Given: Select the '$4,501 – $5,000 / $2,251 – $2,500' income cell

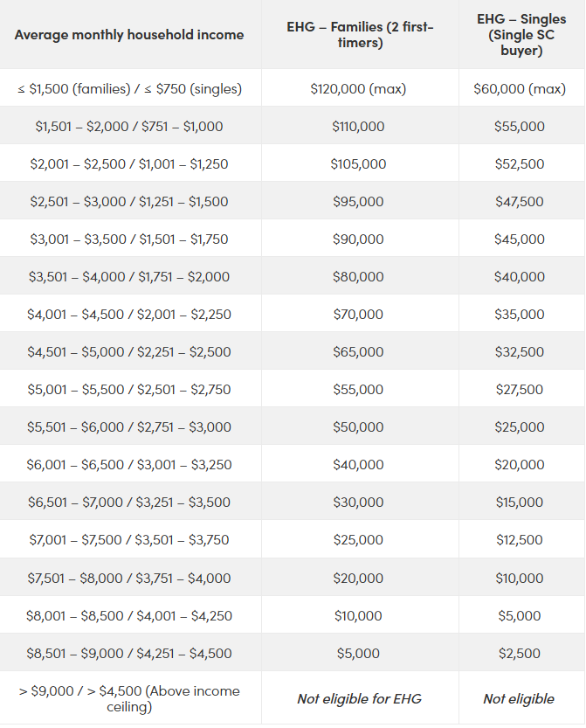Looking at the screenshot, I should pyautogui.click(x=129, y=352).
